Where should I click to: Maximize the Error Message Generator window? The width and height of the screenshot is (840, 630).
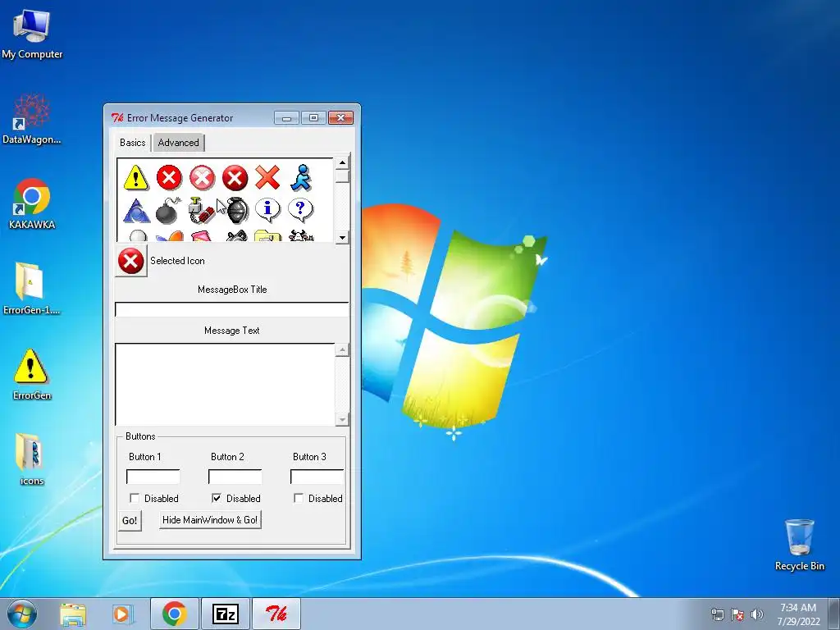(x=313, y=118)
